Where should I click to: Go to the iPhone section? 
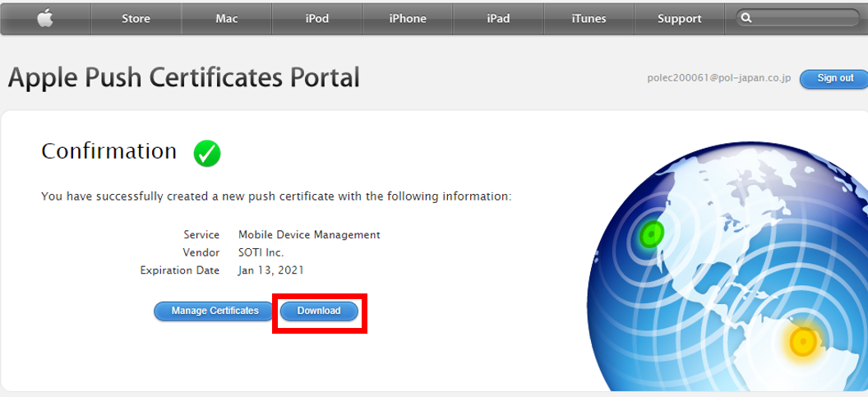point(408,18)
